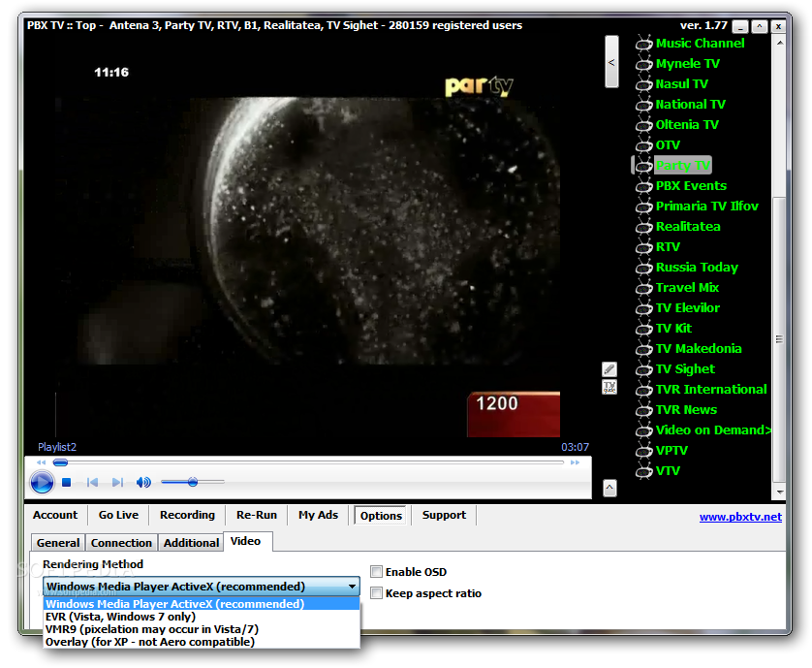This screenshot has width=812, height=668.
Task: Click the roll-up ^ title bar button
Action: click(x=759, y=26)
